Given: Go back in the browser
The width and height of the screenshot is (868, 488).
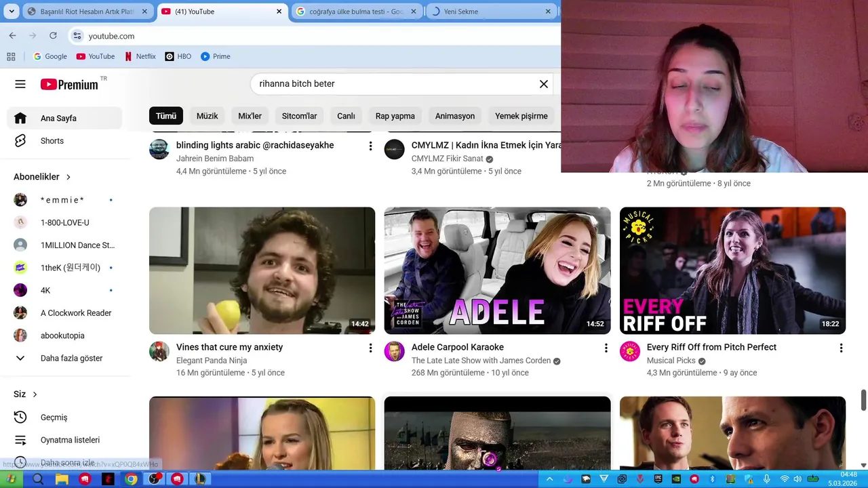Looking at the screenshot, I should pyautogui.click(x=12, y=36).
